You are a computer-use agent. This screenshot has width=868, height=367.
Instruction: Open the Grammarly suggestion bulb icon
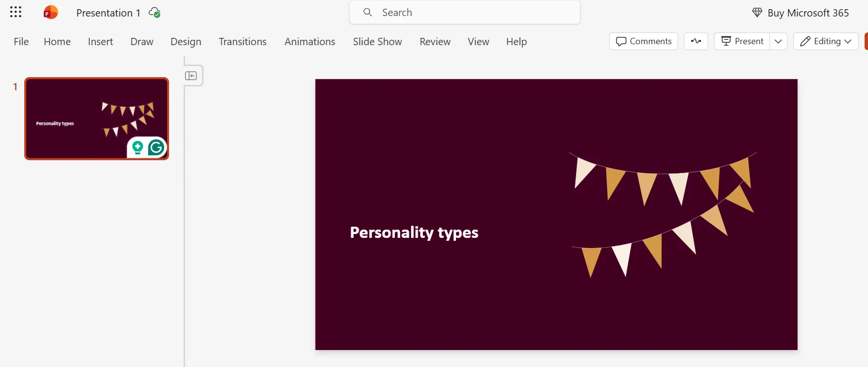137,147
